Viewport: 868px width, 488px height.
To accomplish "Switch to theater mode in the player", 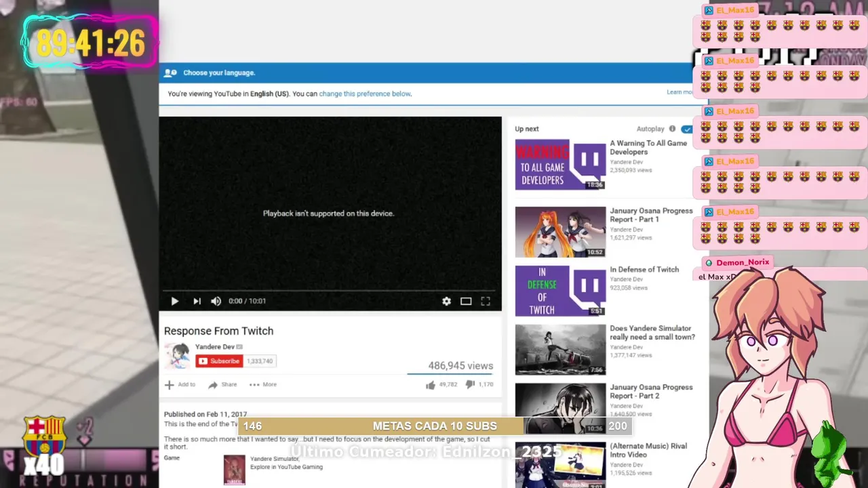I will (x=466, y=301).
